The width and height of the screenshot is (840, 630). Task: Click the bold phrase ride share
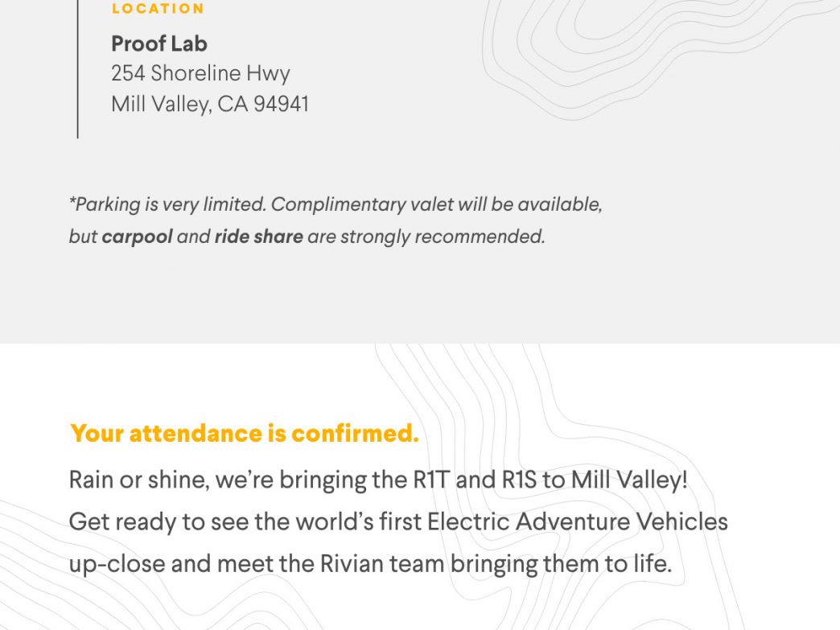click(259, 237)
